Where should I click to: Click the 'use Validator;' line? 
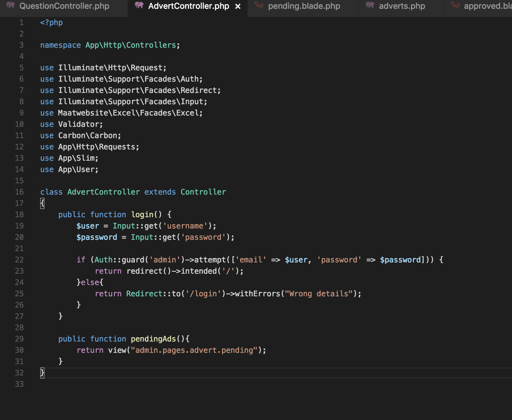pos(72,124)
